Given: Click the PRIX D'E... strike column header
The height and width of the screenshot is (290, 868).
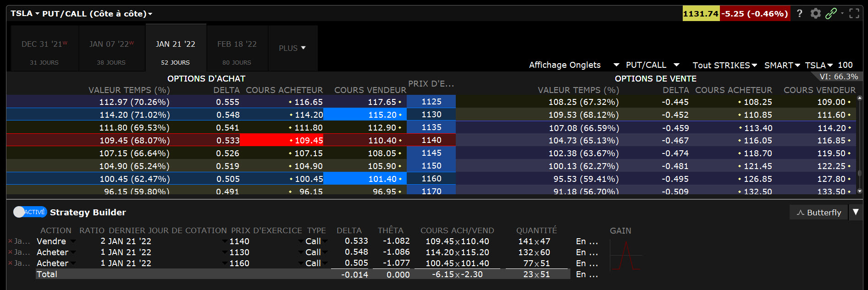Looking at the screenshot, I should [x=431, y=84].
